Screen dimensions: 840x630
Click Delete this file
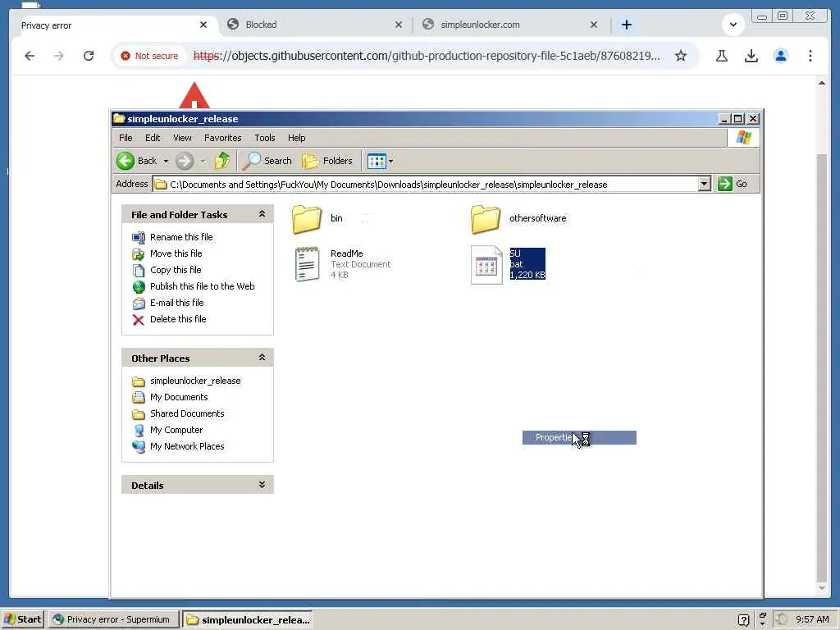tap(178, 319)
